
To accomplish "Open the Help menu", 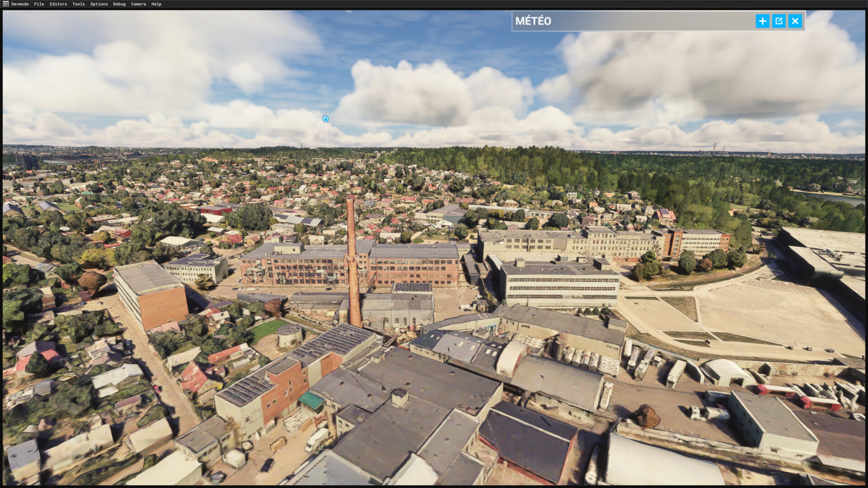I will [156, 4].
